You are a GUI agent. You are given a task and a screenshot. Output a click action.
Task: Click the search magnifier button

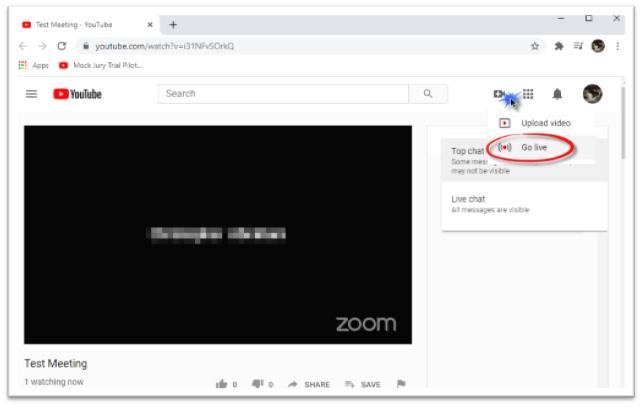(x=428, y=94)
